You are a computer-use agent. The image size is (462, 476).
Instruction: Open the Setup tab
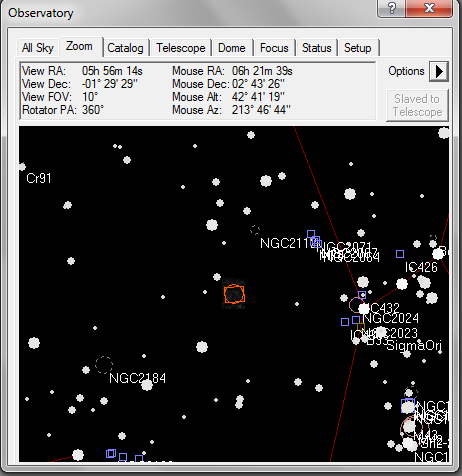tap(358, 48)
